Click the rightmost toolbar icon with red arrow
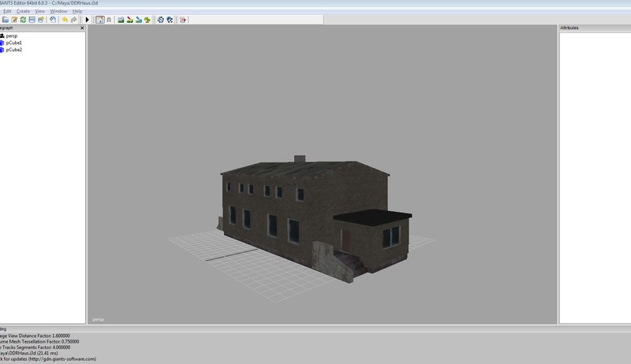 point(183,20)
